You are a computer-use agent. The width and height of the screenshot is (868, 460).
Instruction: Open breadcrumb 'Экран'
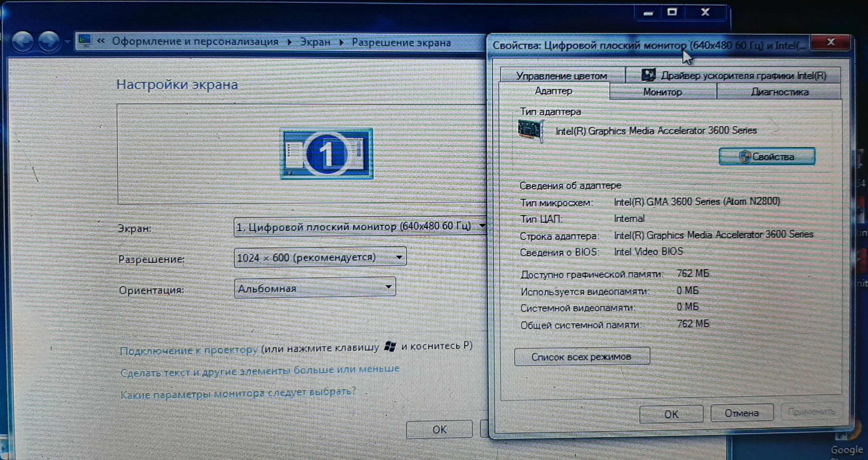point(315,42)
